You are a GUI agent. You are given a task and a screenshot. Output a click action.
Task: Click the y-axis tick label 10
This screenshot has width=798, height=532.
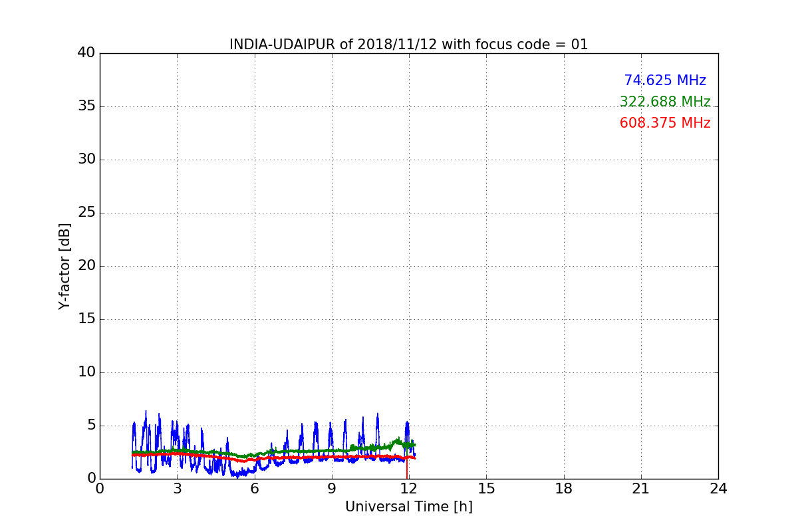[x=86, y=372]
